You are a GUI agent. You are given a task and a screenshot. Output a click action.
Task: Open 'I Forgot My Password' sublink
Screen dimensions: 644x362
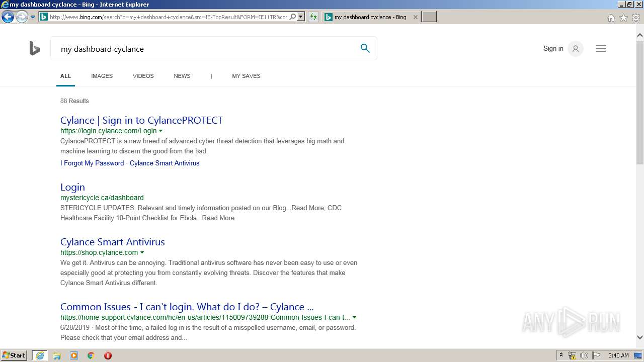[x=92, y=163]
